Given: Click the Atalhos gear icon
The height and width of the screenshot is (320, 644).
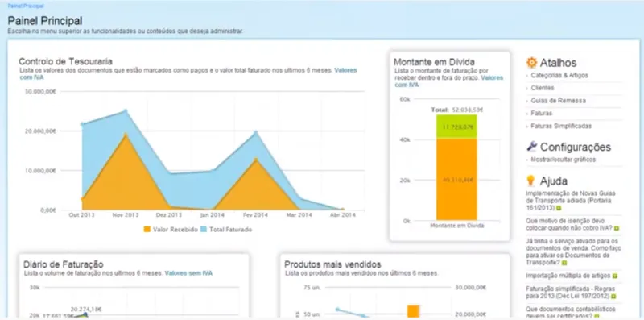Looking at the screenshot, I should [x=531, y=63].
